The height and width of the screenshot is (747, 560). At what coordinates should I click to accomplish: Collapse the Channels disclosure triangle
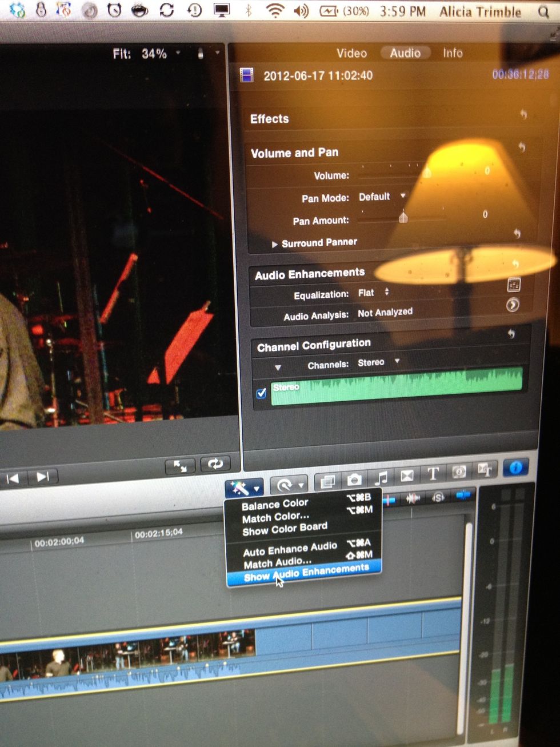(278, 367)
